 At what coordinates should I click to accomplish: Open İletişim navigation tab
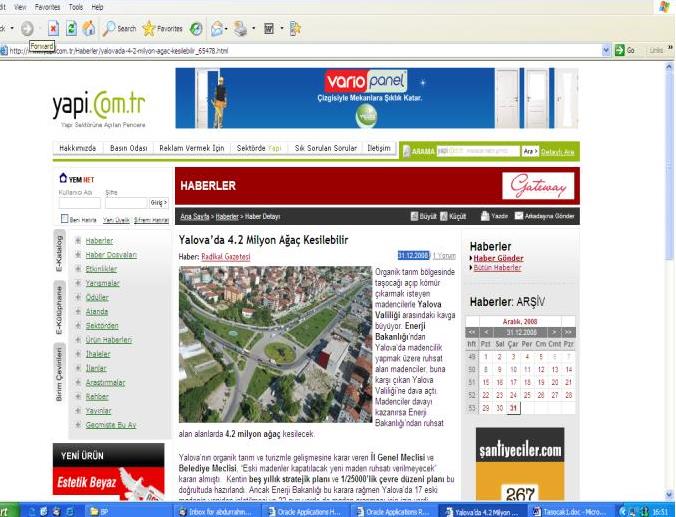coord(379,148)
